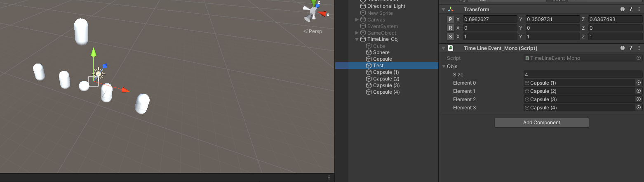This screenshot has width=644, height=182.
Task: Select Capsule (3) in hierarchy
Action: click(x=386, y=85)
